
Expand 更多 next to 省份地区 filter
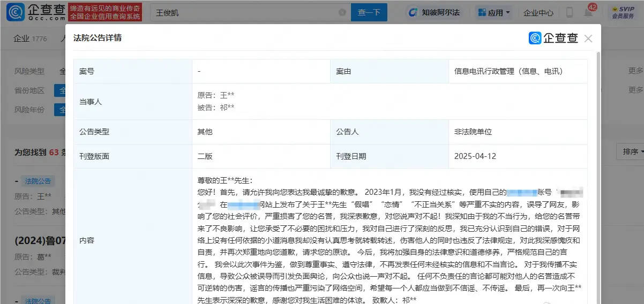(x=635, y=90)
